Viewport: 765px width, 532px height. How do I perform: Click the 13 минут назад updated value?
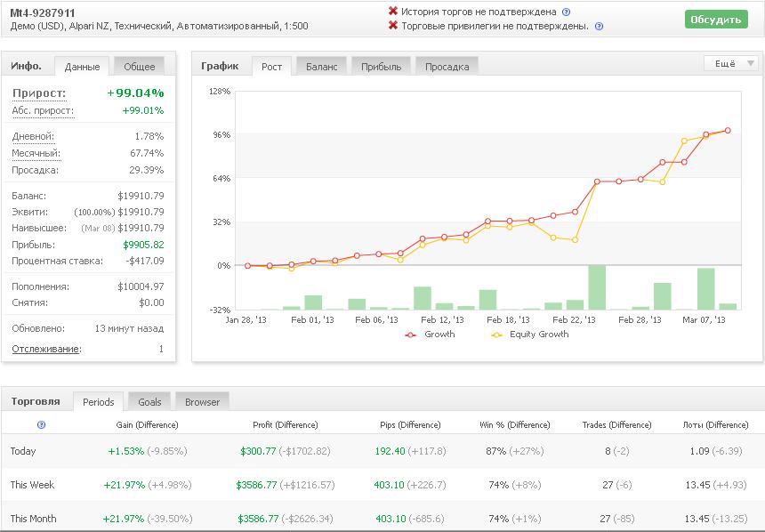tap(129, 328)
